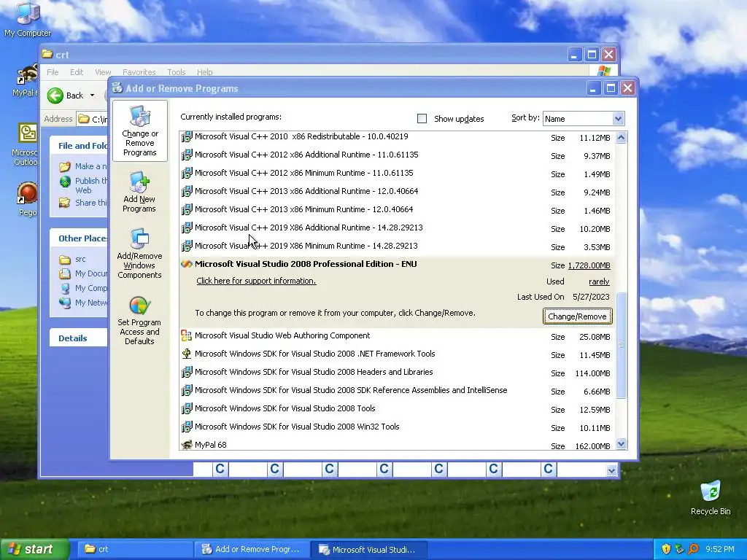Click the Visual Studio Web Authoring Component icon

[x=187, y=335]
